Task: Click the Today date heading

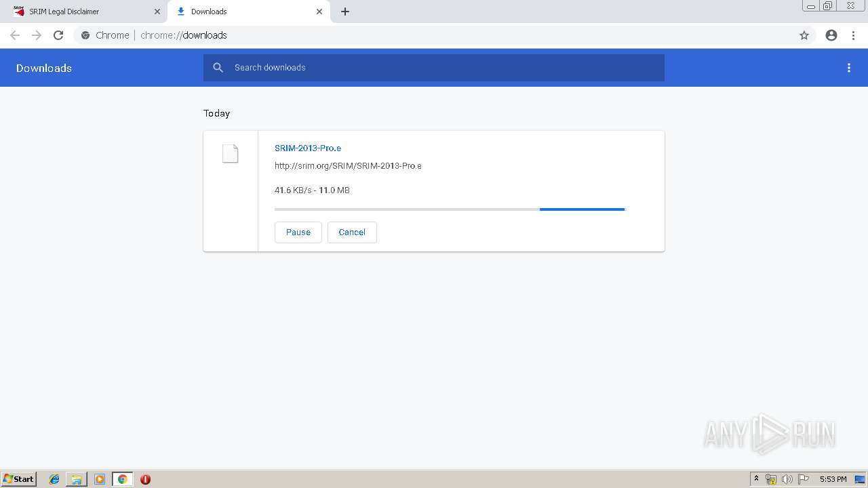Action: 217,113
